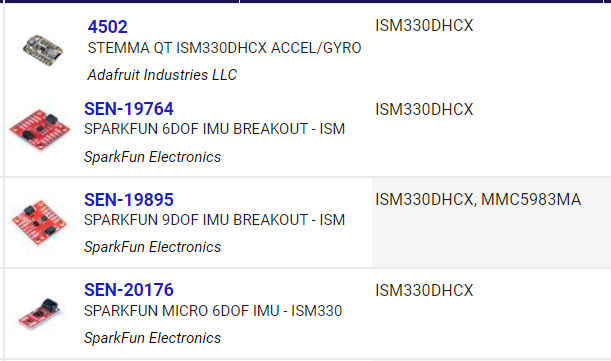Image resolution: width=611 pixels, height=361 pixels.
Task: Click the Adafruit Industries LLC manufacturer name
Action: 162,75
